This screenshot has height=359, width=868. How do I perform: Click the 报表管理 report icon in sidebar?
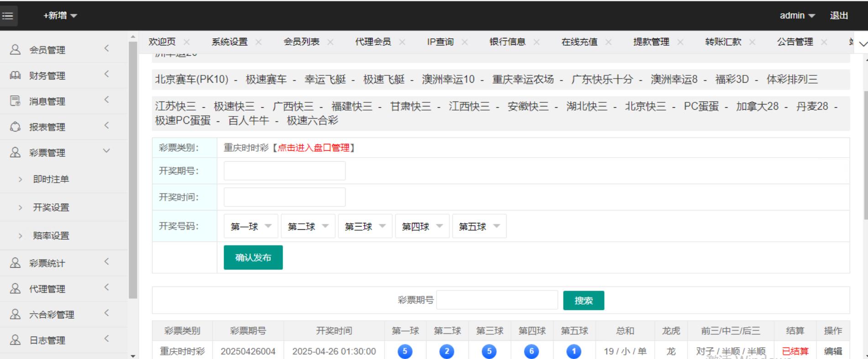coord(15,127)
